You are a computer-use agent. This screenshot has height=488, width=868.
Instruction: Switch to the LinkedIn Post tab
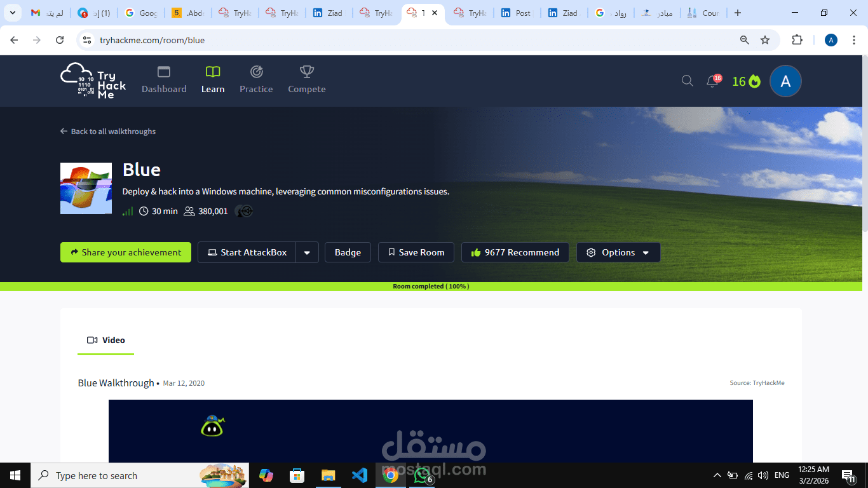517,13
